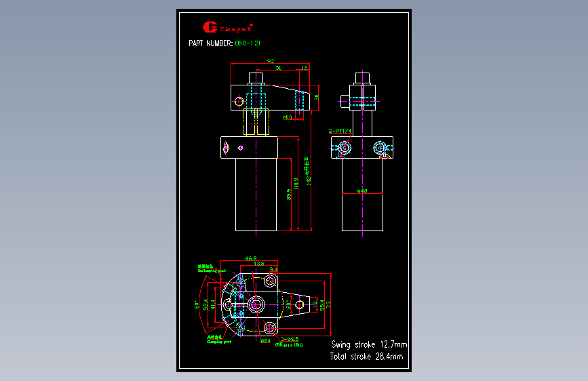
Task: Click the center hex bolt in plan view
Action: [x=256, y=304]
